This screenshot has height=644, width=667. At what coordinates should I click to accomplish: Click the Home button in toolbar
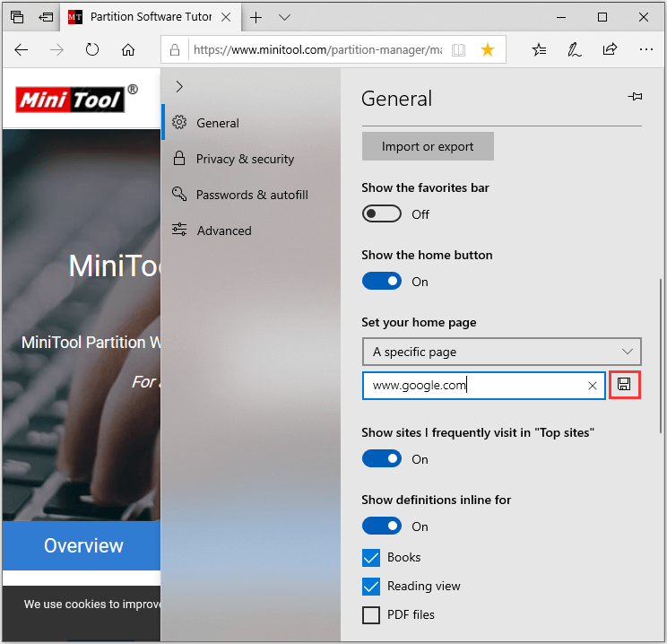point(128,50)
